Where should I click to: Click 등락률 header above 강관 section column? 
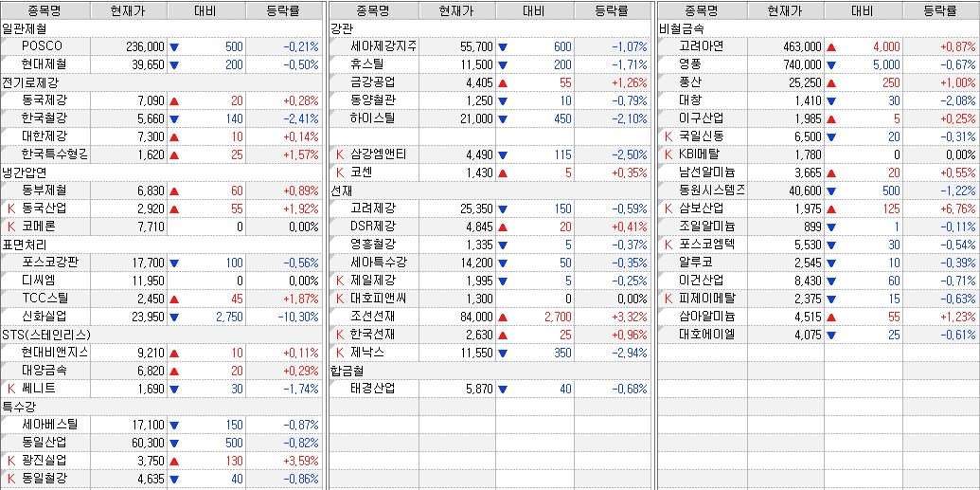[x=612, y=10]
